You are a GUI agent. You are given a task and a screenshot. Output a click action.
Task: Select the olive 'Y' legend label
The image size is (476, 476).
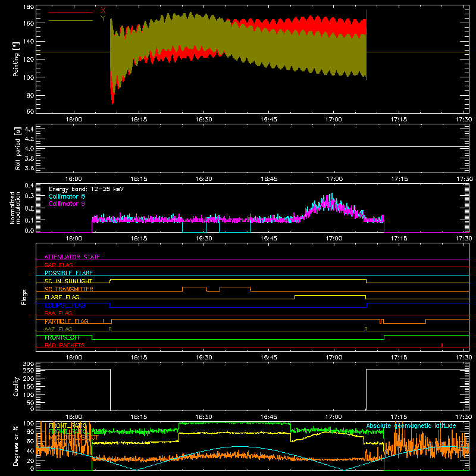[103, 18]
